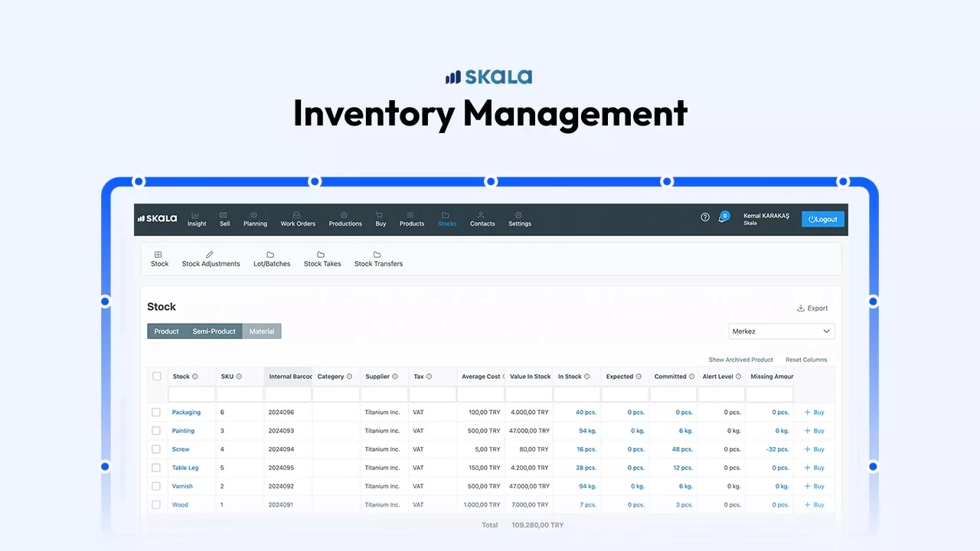The image size is (980, 551).
Task: Open the Kemal KARAKAŞ user menu
Action: click(x=766, y=219)
